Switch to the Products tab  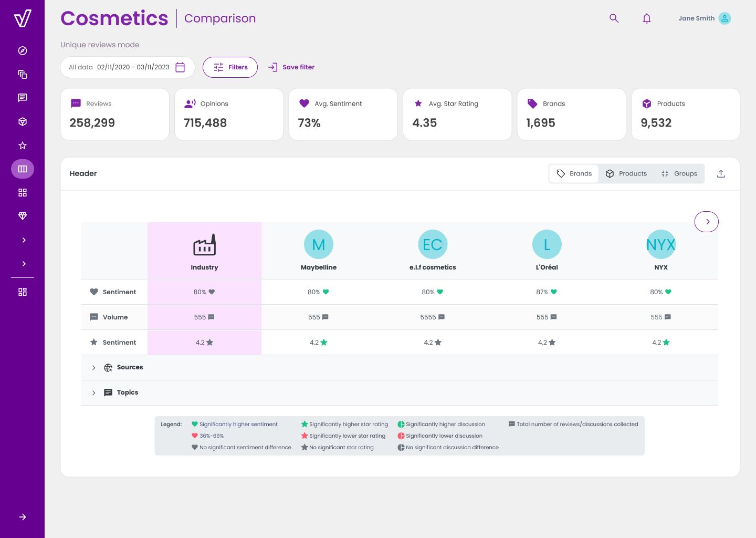point(626,173)
